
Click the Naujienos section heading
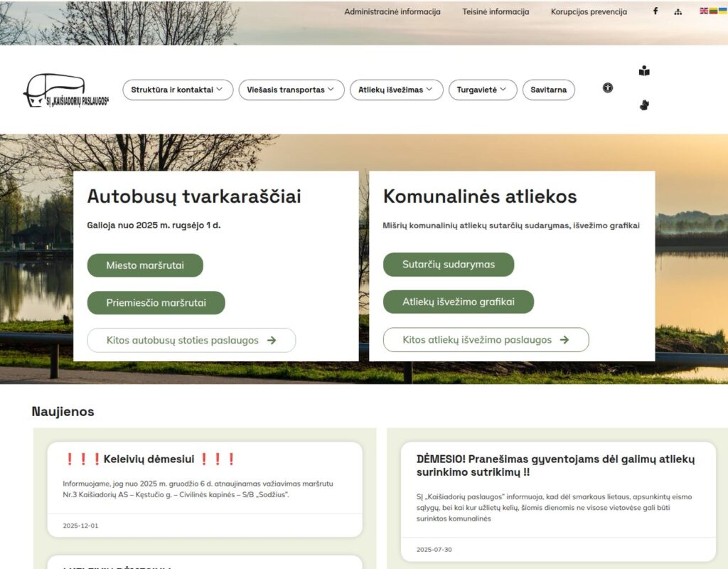tap(63, 412)
